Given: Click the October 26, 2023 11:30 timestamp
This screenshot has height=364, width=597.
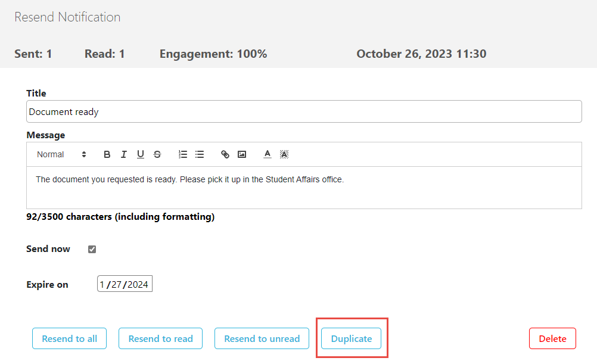Looking at the screenshot, I should click(421, 54).
